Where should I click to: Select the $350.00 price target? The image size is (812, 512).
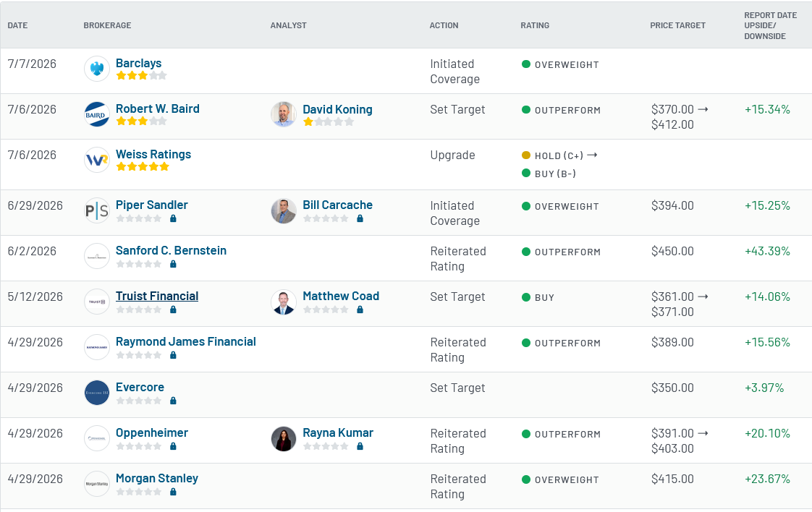point(673,388)
